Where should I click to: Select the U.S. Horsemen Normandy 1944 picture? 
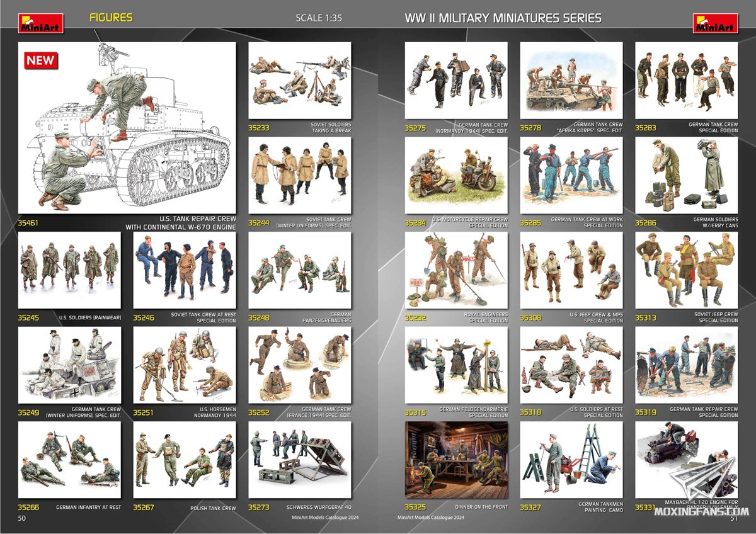coord(185,365)
